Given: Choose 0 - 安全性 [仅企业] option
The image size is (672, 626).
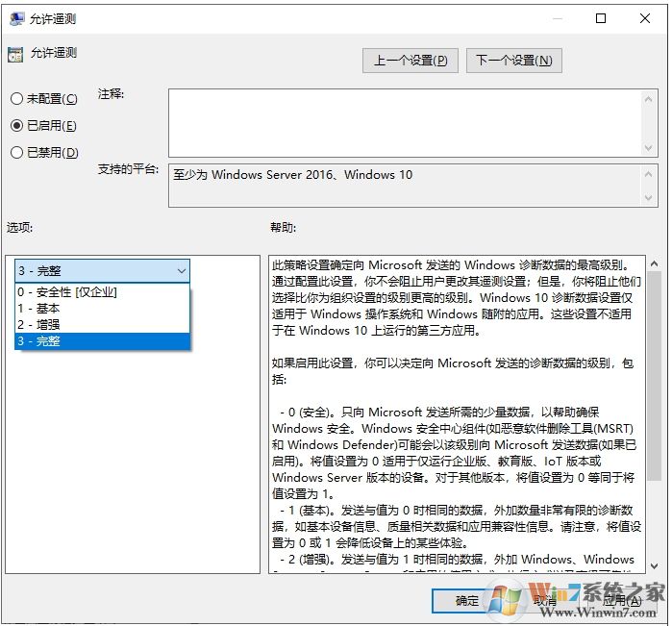Looking at the screenshot, I should click(x=103, y=292).
